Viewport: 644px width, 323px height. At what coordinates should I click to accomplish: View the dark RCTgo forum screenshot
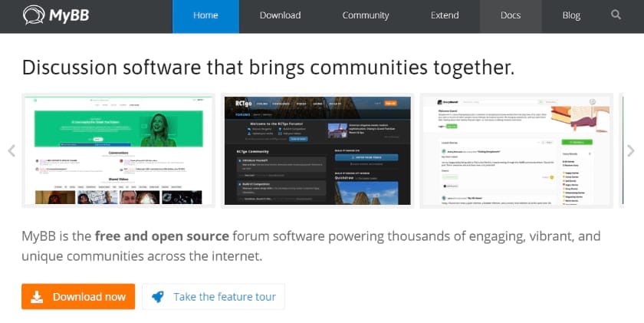[x=317, y=150]
